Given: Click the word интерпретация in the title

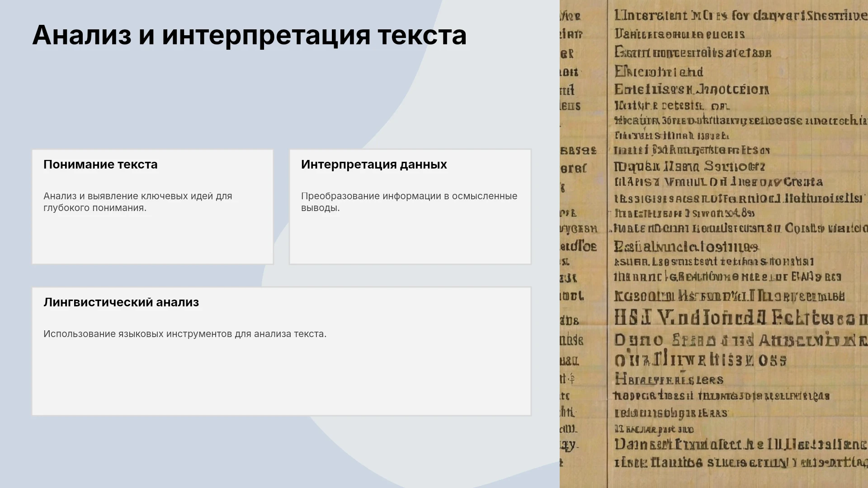Looking at the screenshot, I should tap(266, 35).
